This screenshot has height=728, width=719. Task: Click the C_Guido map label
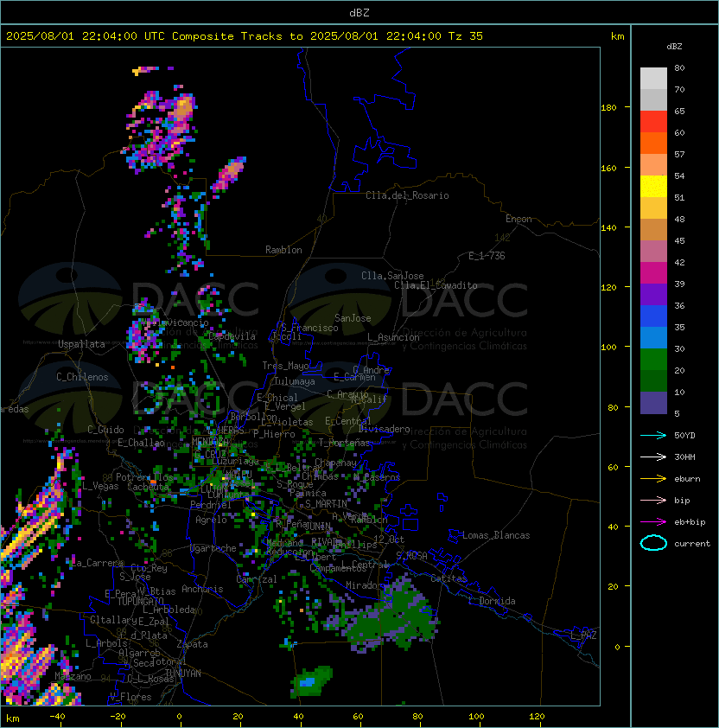coord(105,430)
